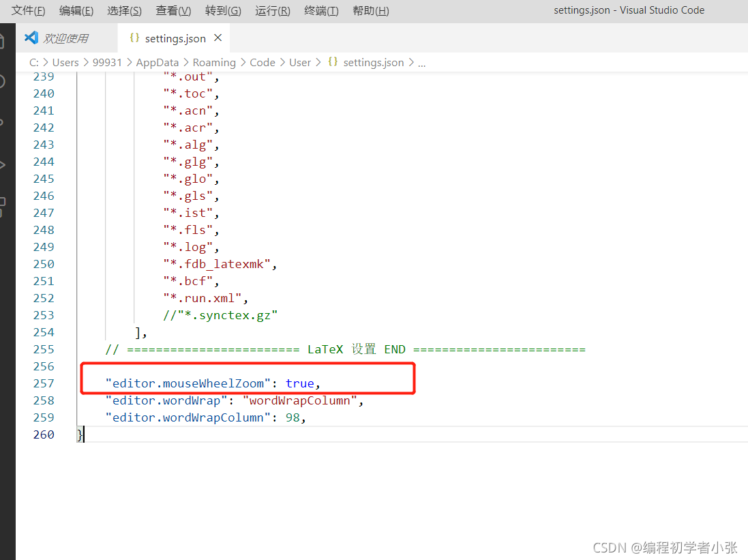Click the "wordWrapColumn" string value on line 258

coord(300,400)
